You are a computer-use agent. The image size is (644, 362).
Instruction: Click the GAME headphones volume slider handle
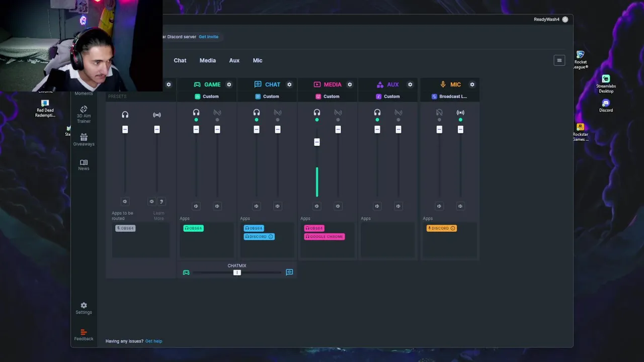(x=196, y=130)
